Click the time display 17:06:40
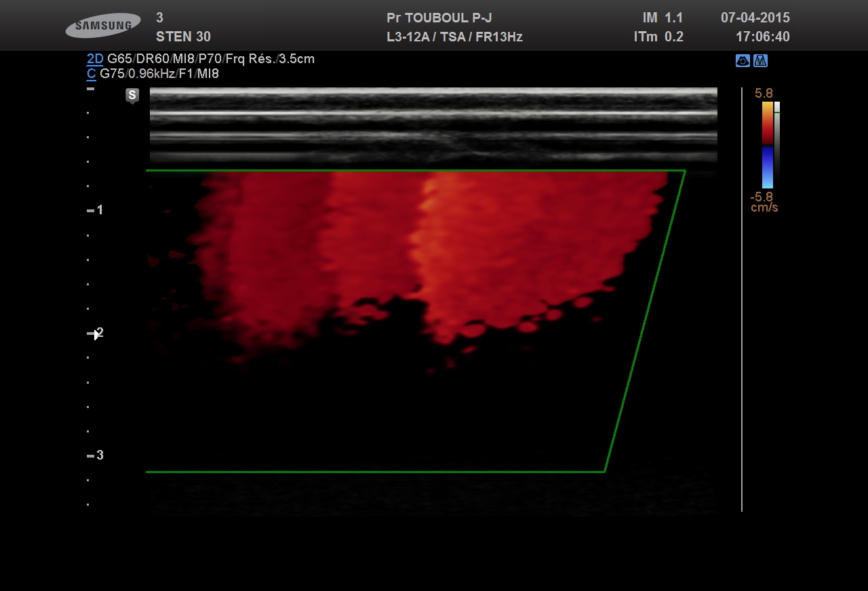 762,37
